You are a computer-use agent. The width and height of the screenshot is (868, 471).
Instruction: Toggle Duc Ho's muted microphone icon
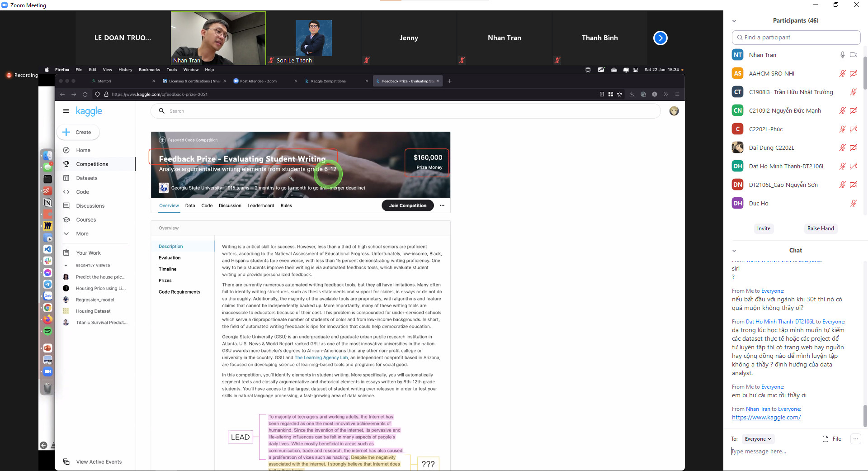(854, 203)
